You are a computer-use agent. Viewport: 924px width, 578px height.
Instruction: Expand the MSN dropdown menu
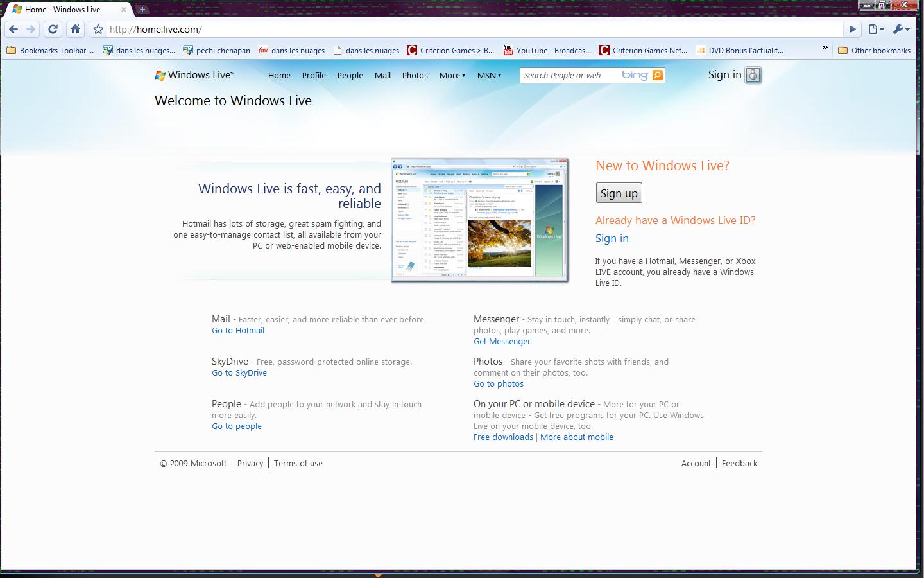(x=489, y=75)
